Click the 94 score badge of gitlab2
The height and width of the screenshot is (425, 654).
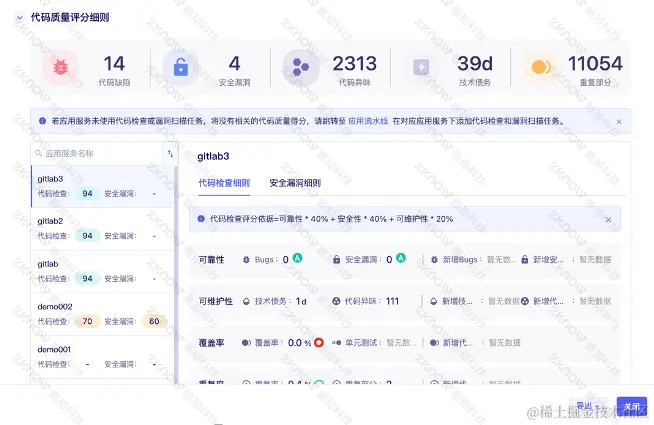point(87,236)
